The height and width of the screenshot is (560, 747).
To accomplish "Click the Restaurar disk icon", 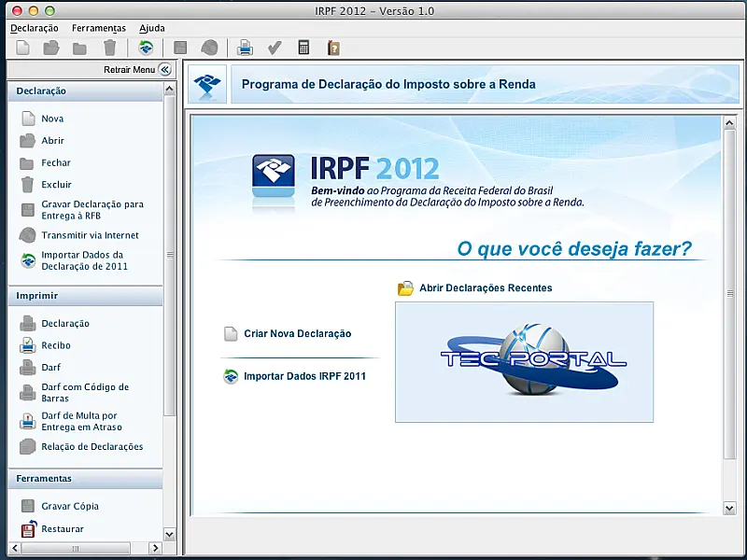I will pos(29,528).
